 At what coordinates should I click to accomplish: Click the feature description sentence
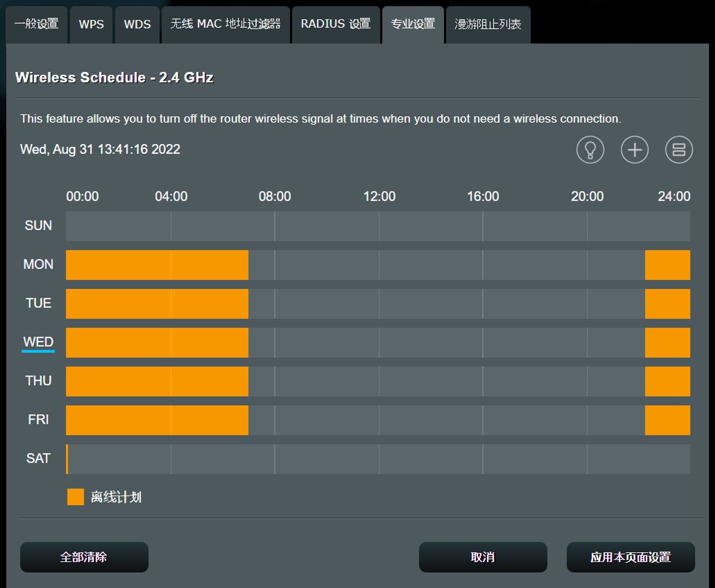coord(321,119)
